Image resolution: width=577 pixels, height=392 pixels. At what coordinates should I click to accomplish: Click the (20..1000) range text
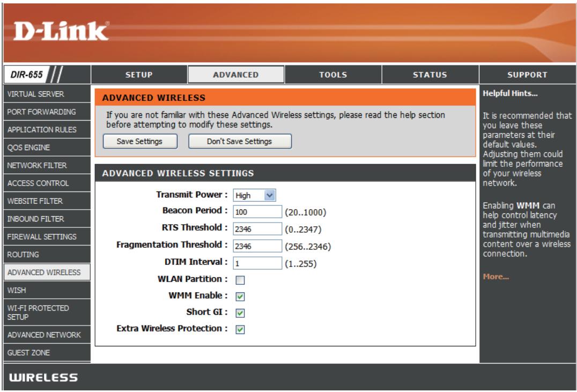[306, 212]
